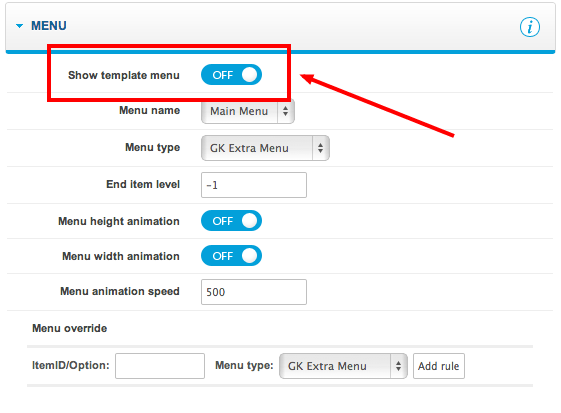561x413 pixels.
Task: Open Menu type dropdown in Menu override row
Action: (343, 366)
